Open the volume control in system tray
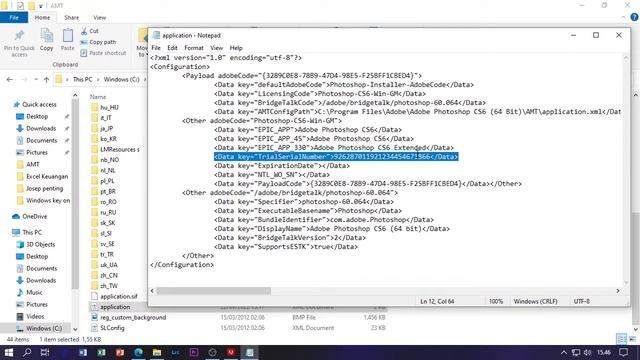640x360 pixels. pyautogui.click(x=587, y=352)
